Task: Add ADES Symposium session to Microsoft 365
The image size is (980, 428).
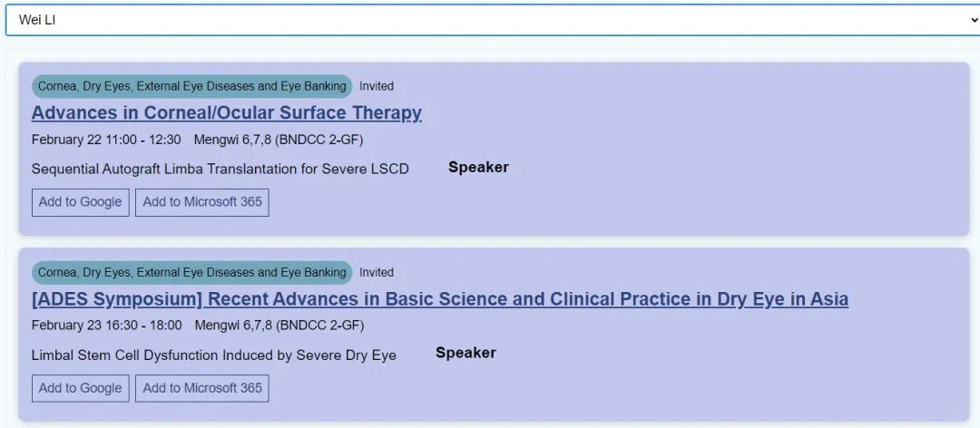Action: [202, 388]
